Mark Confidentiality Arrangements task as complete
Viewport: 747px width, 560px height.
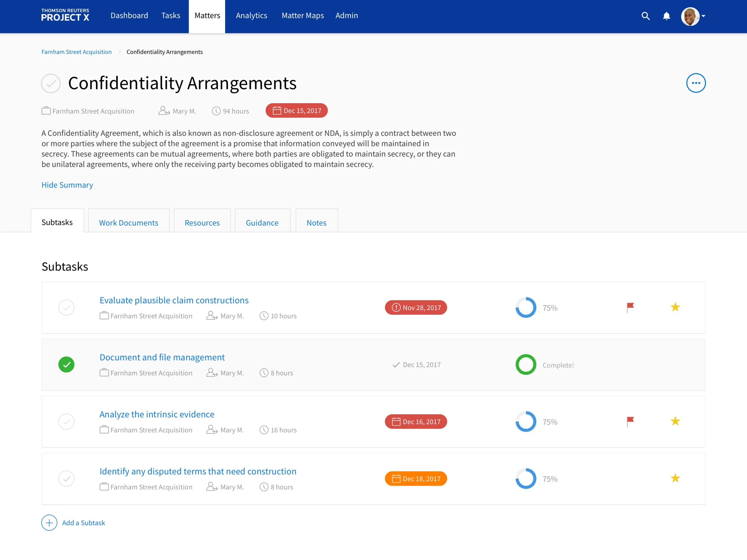[x=51, y=83]
